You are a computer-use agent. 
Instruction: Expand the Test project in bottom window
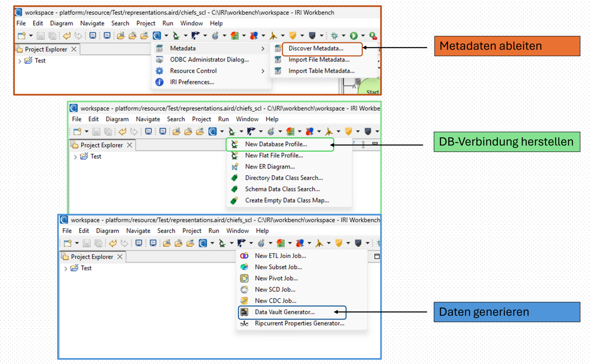coord(66,269)
